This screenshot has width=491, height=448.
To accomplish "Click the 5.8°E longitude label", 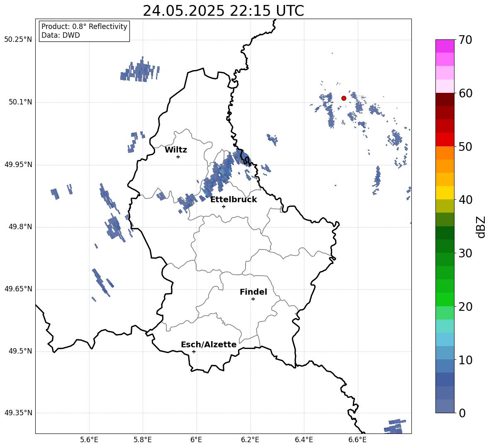I will 143,440.
